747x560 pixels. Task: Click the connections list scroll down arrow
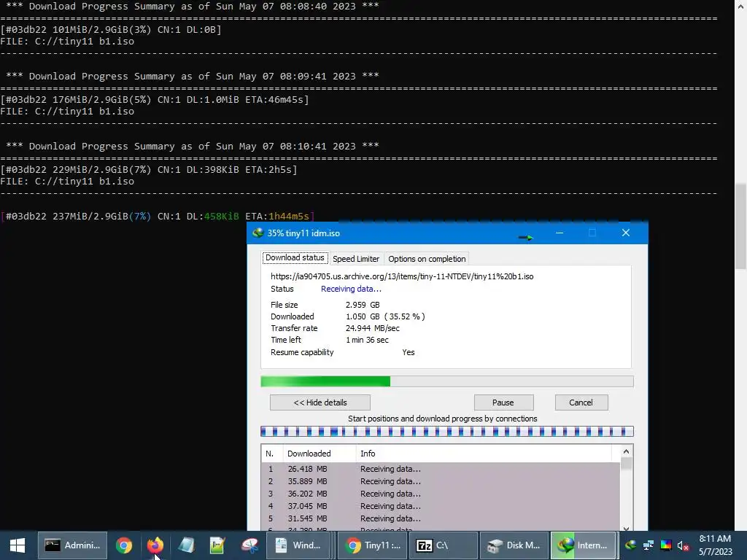tap(626, 528)
